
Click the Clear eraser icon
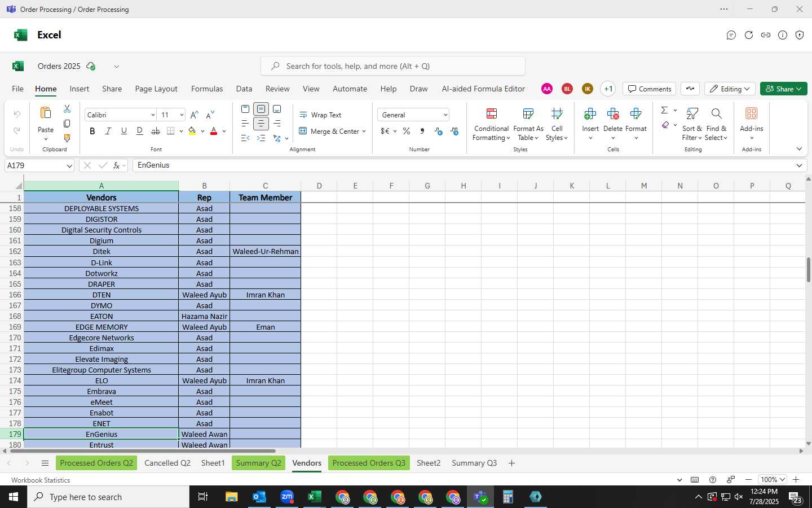665,125
